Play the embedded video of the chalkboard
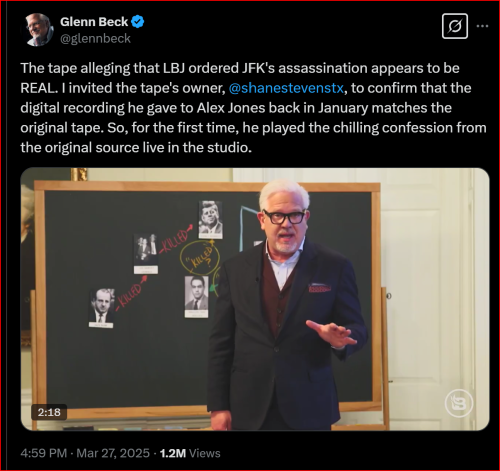This screenshot has height=471, width=500. (255, 299)
